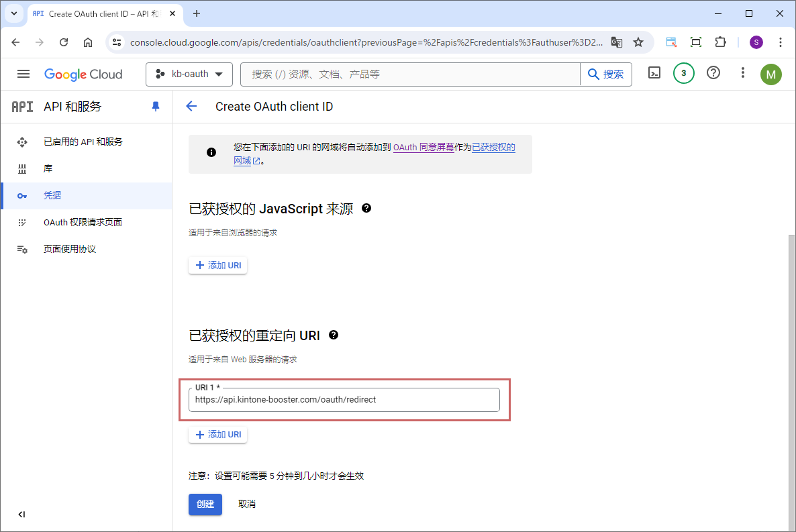This screenshot has width=796, height=532.
Task: Open the help question mark menu
Action: pos(713,74)
